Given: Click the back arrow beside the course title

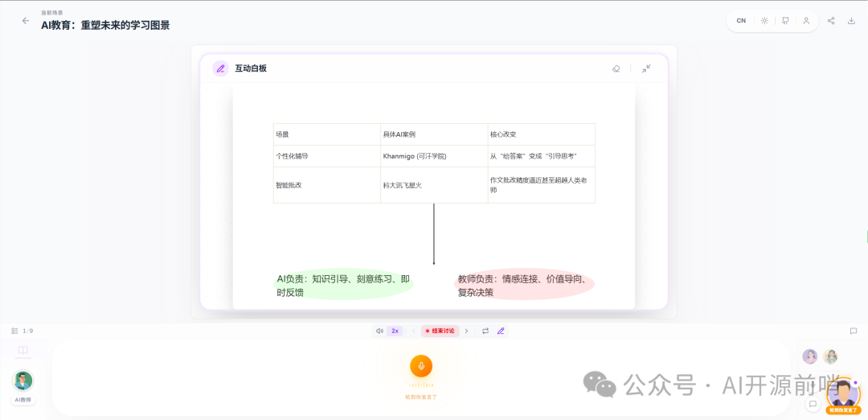Looking at the screenshot, I should (25, 21).
